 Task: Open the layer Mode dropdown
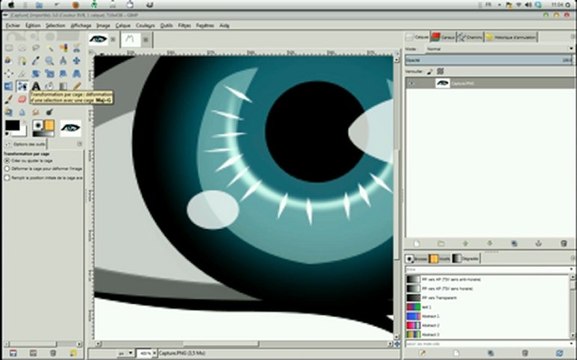(x=500, y=49)
